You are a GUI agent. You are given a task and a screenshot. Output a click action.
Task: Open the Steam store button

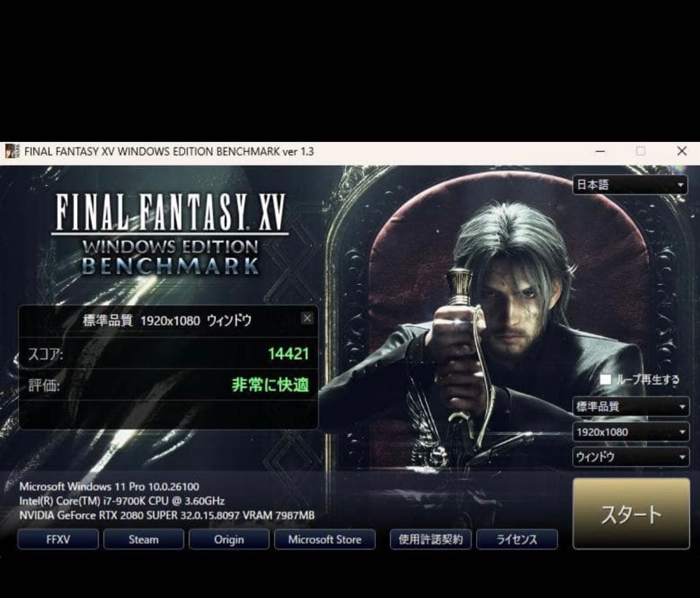pos(143,539)
